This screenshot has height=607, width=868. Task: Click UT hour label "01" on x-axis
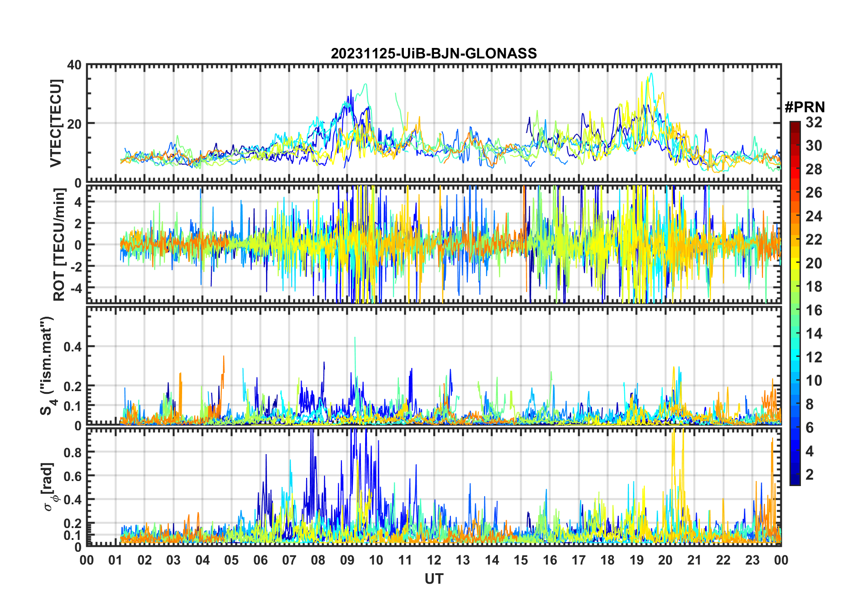(116, 560)
